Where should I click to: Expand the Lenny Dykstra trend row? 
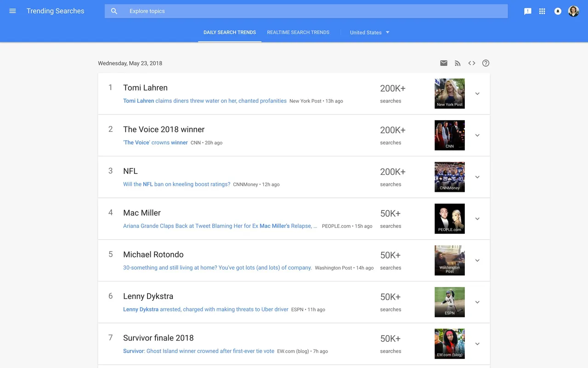coord(477,302)
